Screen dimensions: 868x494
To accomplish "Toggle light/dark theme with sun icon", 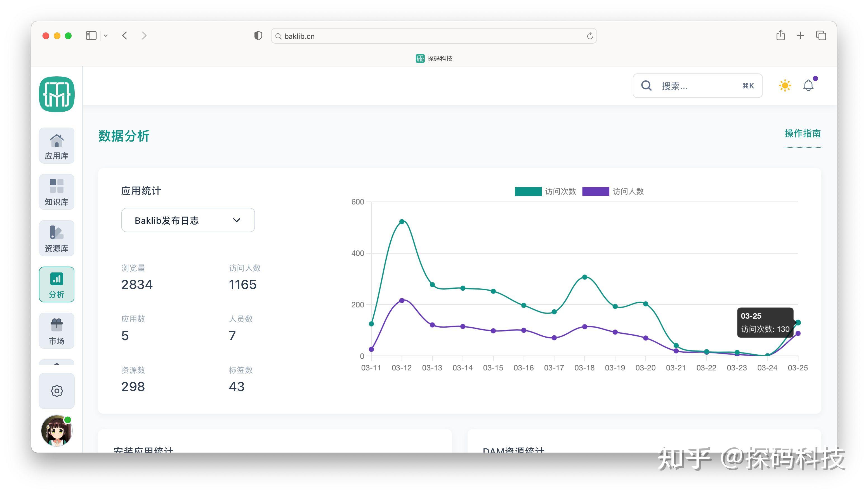I will point(785,86).
